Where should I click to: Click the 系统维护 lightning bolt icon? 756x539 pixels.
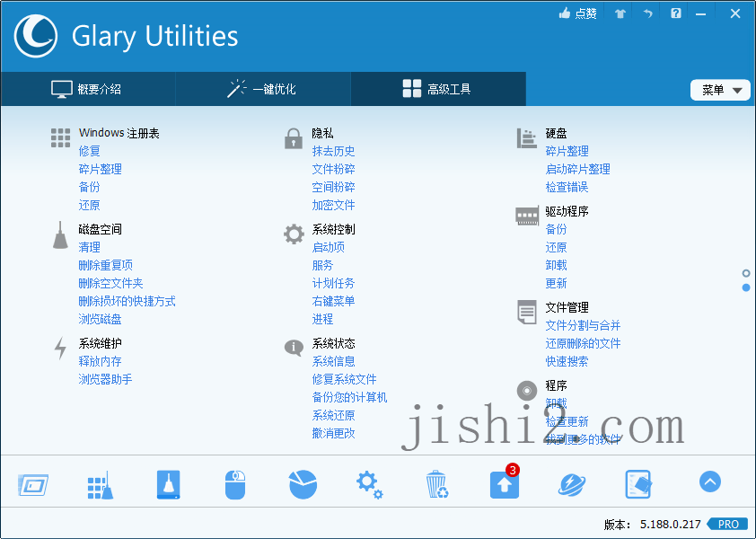60,348
